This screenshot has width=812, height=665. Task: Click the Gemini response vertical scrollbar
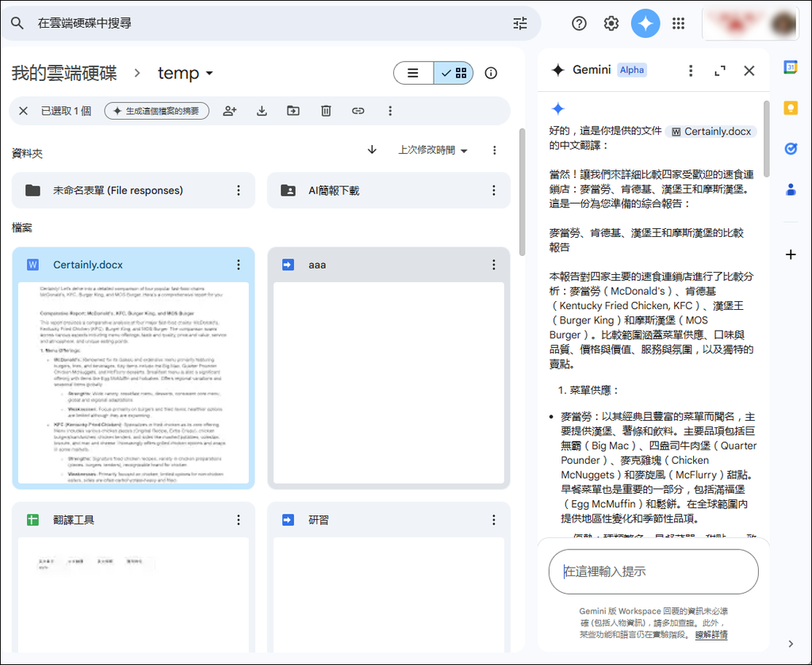(x=767, y=139)
